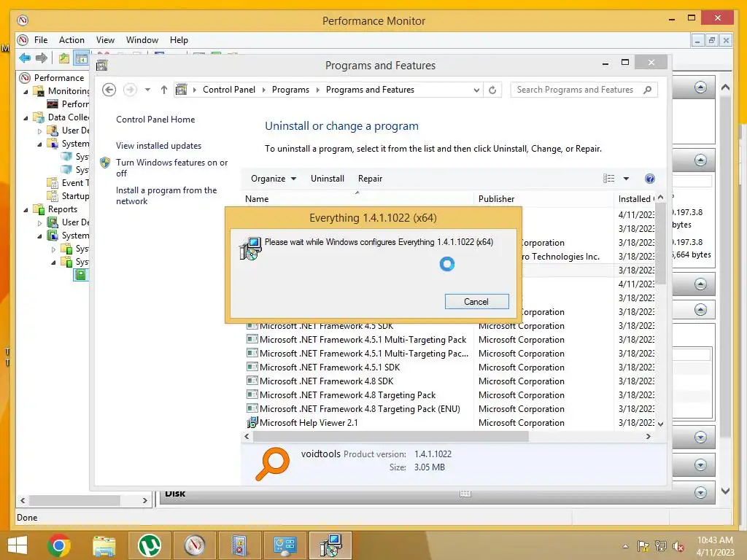Screen dimensions: 747x560
Task: Collapse the Data Collector Sets tree node
Action: [x=26, y=117]
